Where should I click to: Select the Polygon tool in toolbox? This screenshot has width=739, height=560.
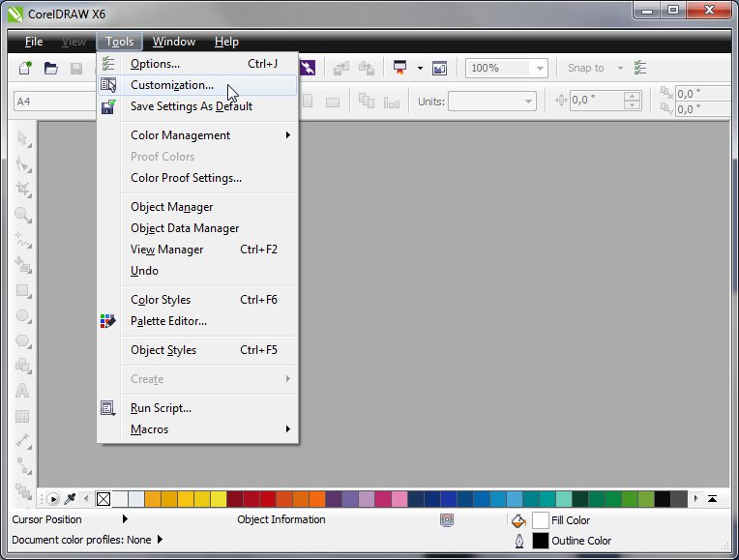pos(23,340)
